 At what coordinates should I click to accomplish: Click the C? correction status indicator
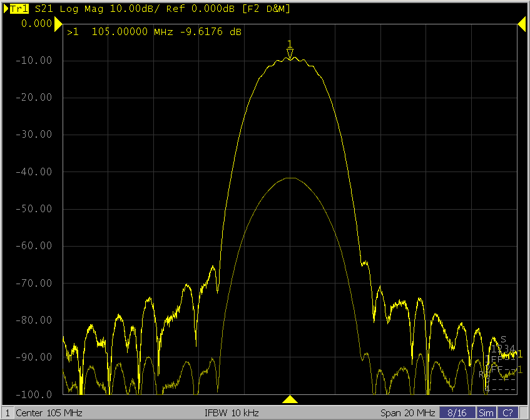507,413
